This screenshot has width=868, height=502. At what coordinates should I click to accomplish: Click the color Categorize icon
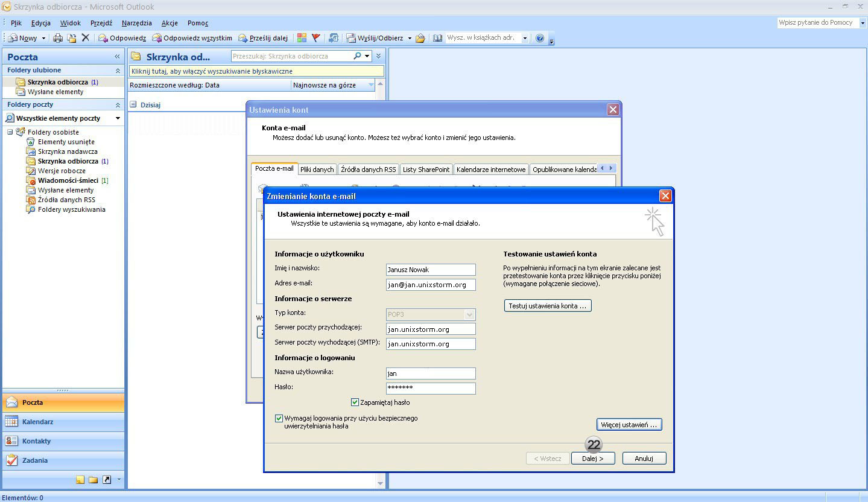click(302, 38)
